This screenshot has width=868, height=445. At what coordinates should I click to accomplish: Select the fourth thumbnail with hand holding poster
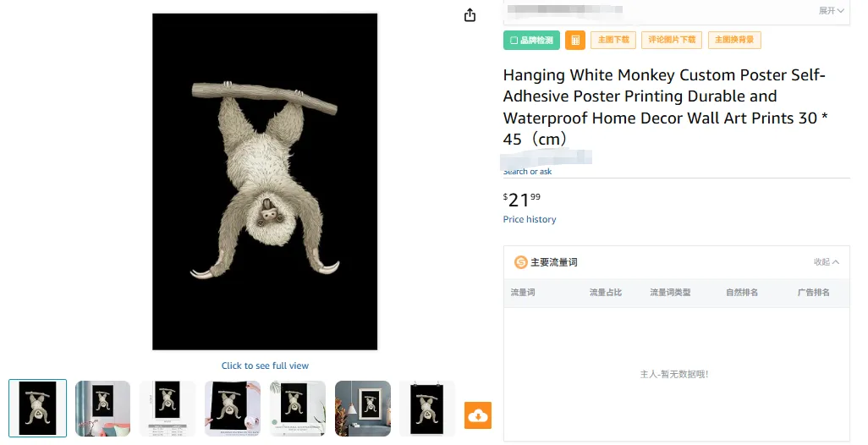233,409
